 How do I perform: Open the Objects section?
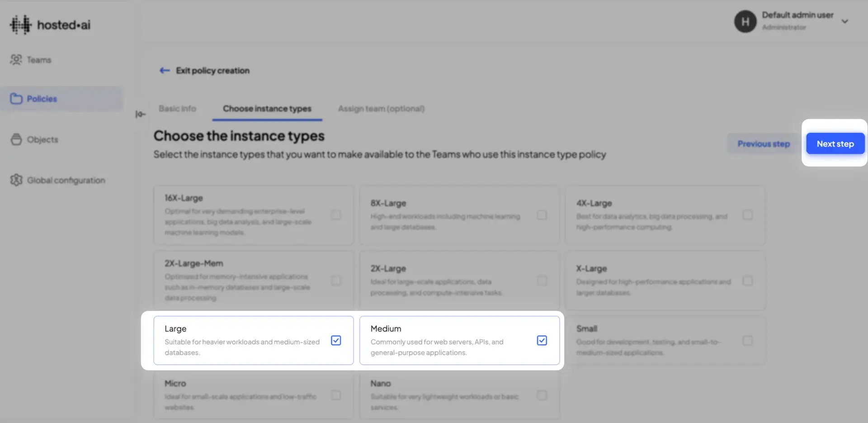tap(42, 139)
